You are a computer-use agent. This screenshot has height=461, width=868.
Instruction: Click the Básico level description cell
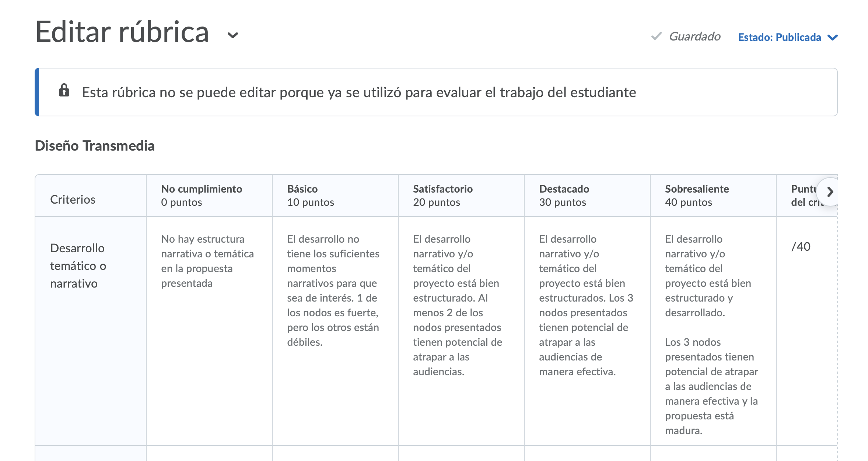[333, 291]
